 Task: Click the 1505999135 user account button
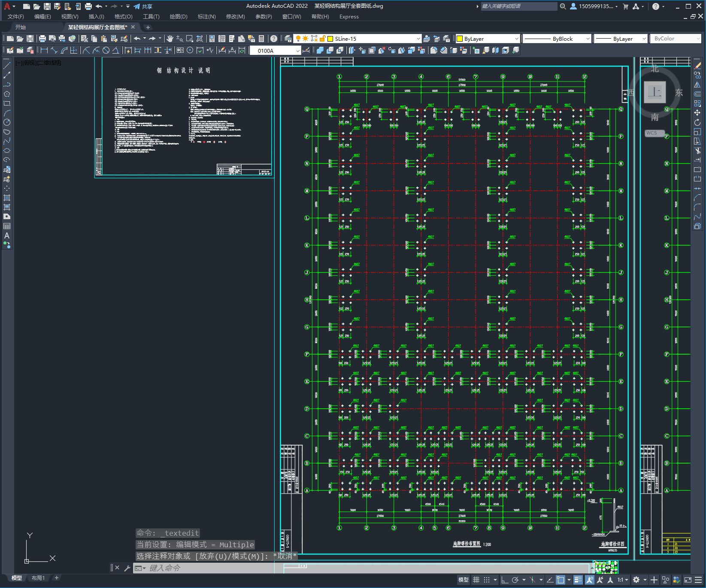594,6
